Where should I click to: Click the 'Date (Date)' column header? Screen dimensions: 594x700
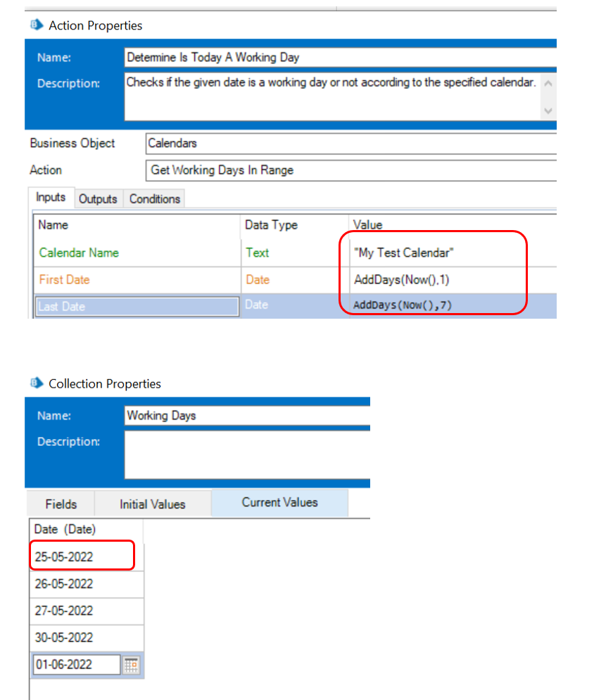coord(87,530)
